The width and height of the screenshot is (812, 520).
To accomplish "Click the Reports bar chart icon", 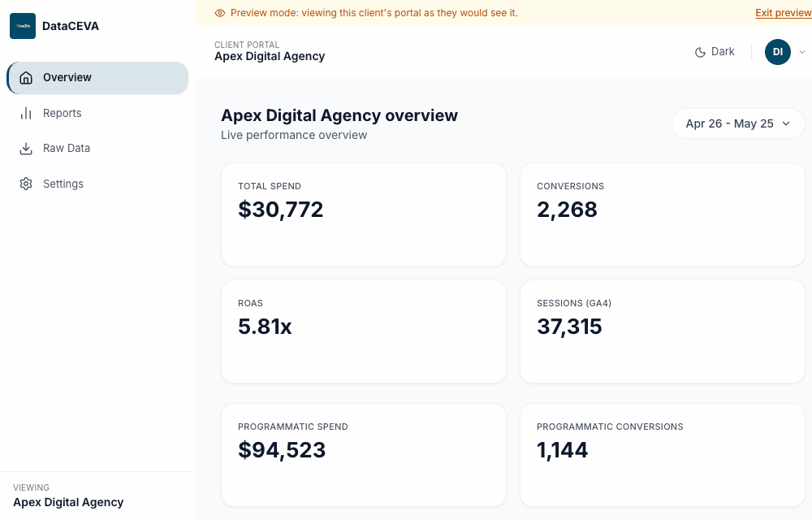I will tap(26, 113).
